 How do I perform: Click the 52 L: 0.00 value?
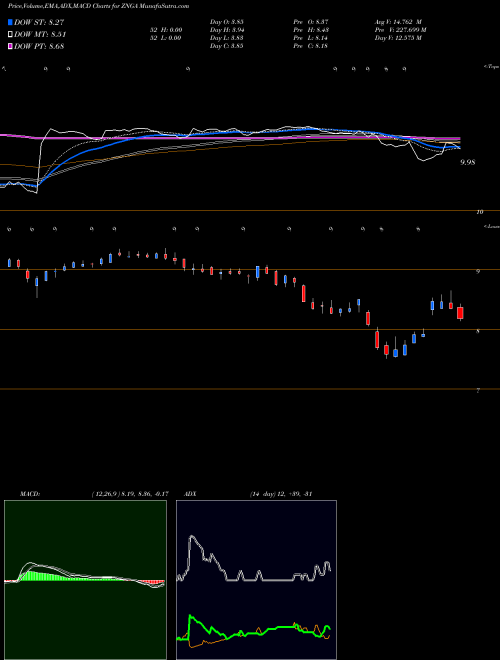click(166, 38)
